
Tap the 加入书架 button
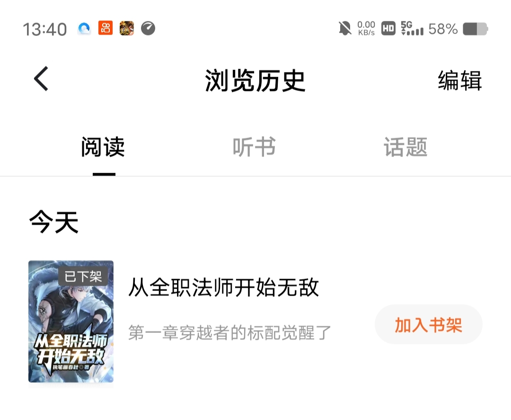(x=429, y=324)
